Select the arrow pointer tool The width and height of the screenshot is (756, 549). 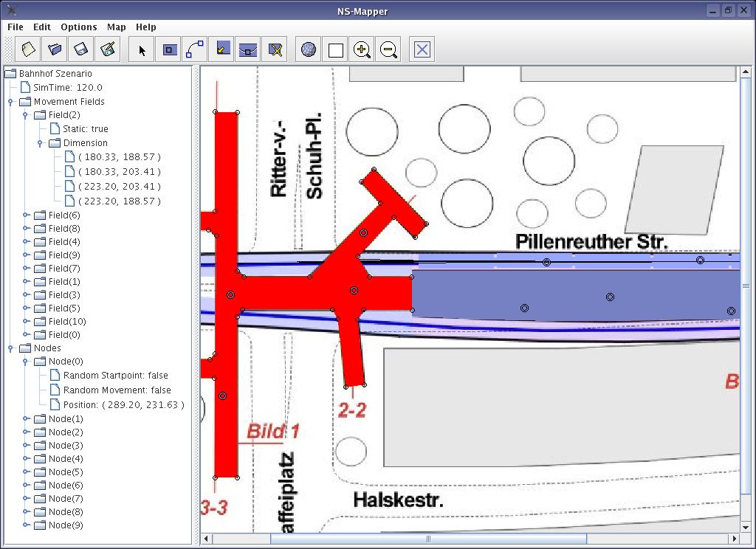[x=142, y=49]
